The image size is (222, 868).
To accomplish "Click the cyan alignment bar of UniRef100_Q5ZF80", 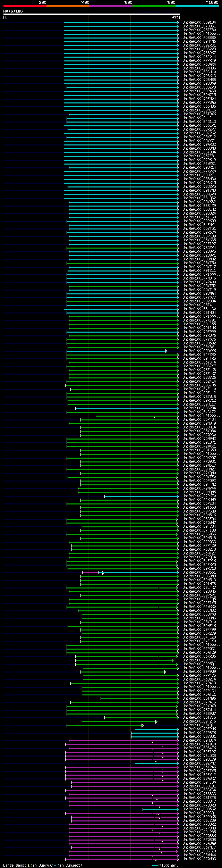I will (x=121, y=30).
